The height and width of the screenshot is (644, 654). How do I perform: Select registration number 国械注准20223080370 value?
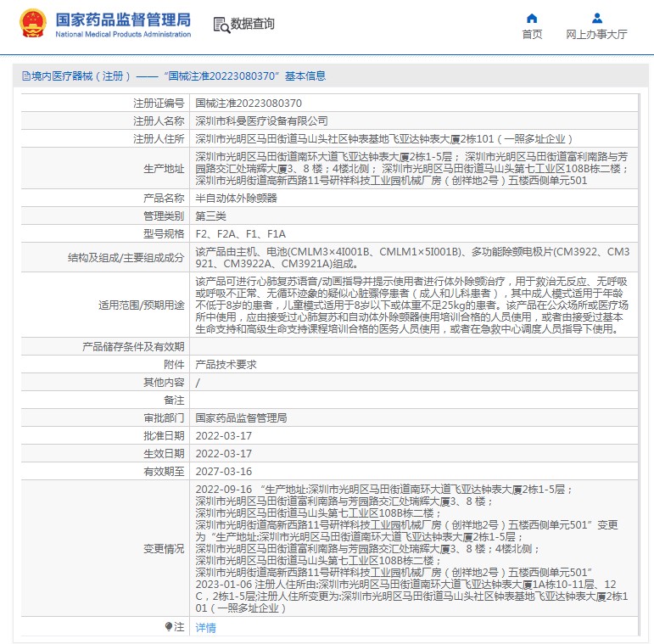[x=249, y=103]
